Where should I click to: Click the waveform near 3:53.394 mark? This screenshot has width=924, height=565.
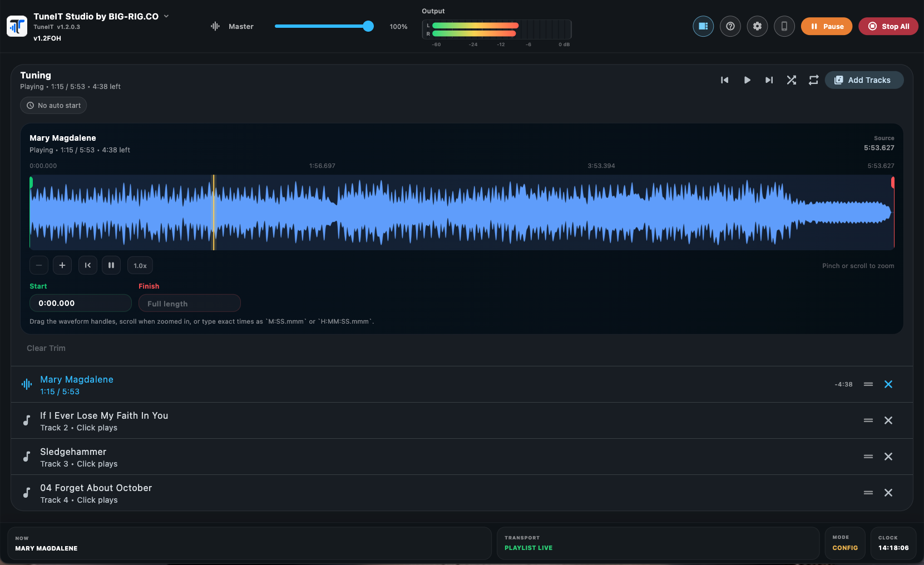(601, 212)
